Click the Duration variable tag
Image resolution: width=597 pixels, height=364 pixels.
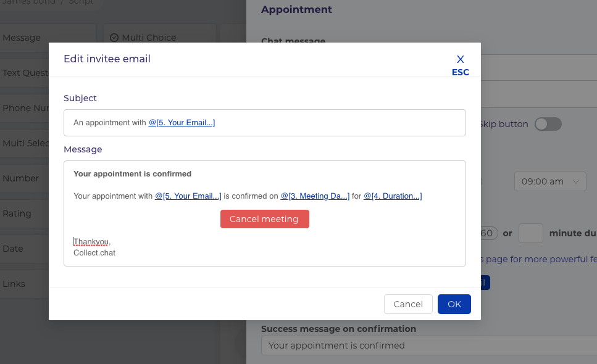[393, 196]
